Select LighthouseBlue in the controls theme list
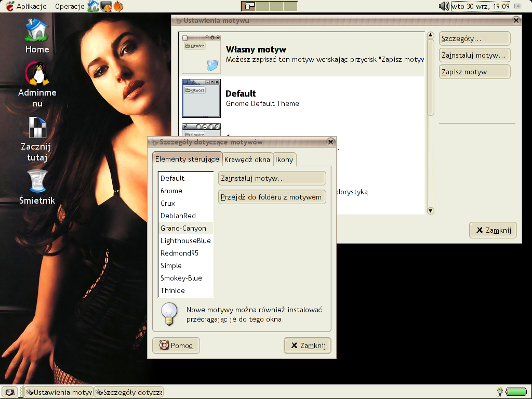The height and width of the screenshot is (399, 532). tap(185, 241)
